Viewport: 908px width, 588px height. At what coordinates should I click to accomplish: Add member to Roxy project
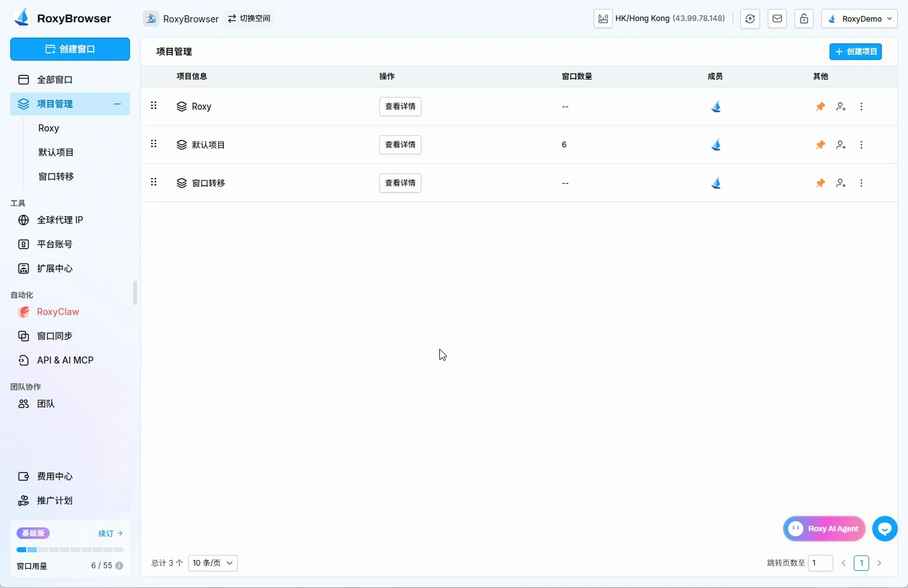click(x=841, y=107)
